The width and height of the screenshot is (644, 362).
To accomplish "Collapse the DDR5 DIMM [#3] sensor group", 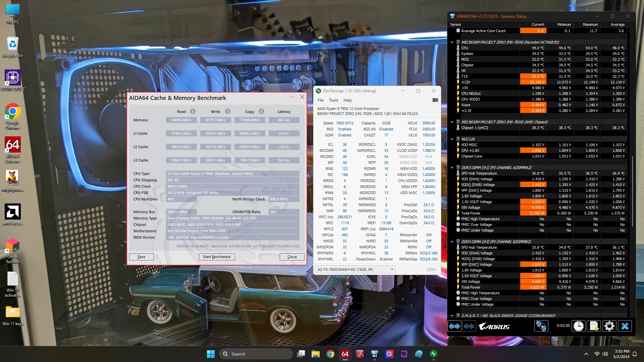I will tap(452, 242).
